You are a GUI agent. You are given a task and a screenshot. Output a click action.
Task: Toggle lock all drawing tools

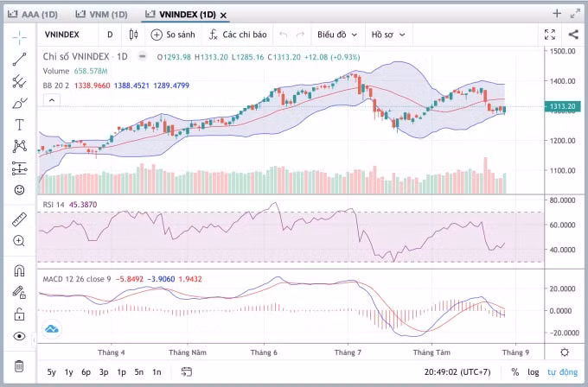point(19,314)
